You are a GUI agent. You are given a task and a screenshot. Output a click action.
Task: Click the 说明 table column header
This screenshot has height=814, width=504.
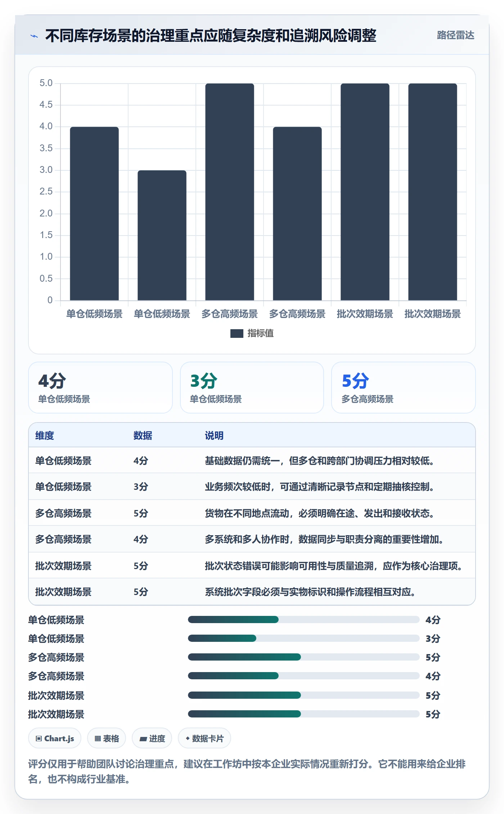[214, 435]
